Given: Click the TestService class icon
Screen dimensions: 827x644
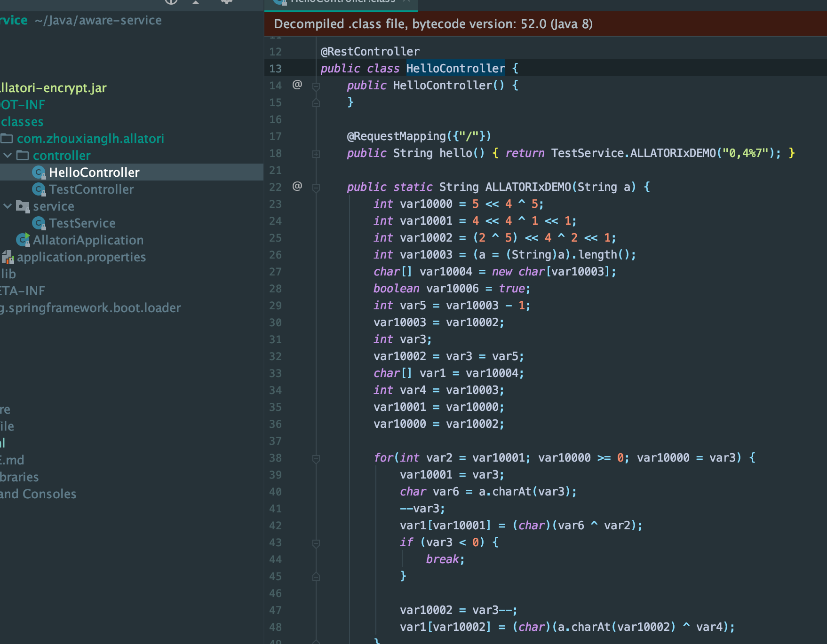Looking at the screenshot, I should pyautogui.click(x=39, y=223).
